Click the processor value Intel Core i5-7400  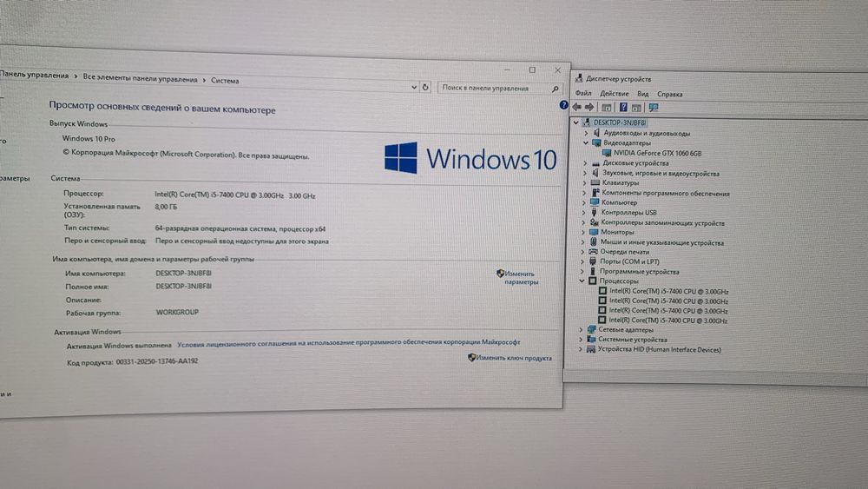click(x=234, y=195)
